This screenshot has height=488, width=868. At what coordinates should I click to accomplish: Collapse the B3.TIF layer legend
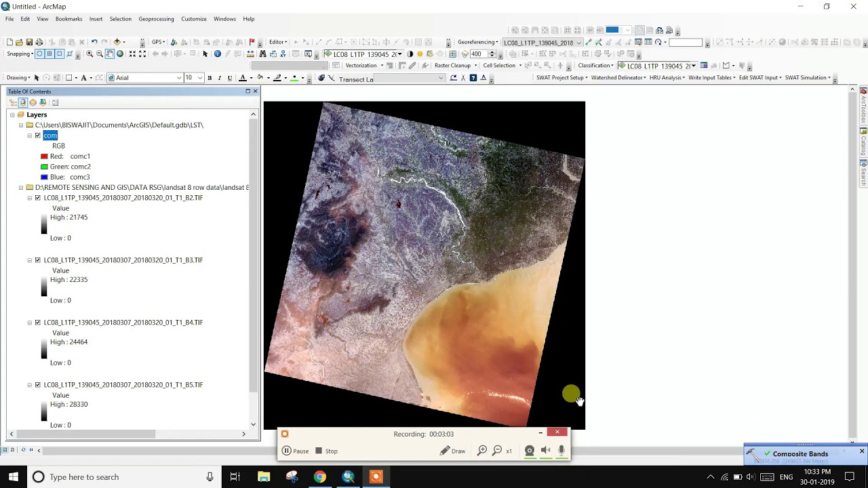(x=29, y=260)
